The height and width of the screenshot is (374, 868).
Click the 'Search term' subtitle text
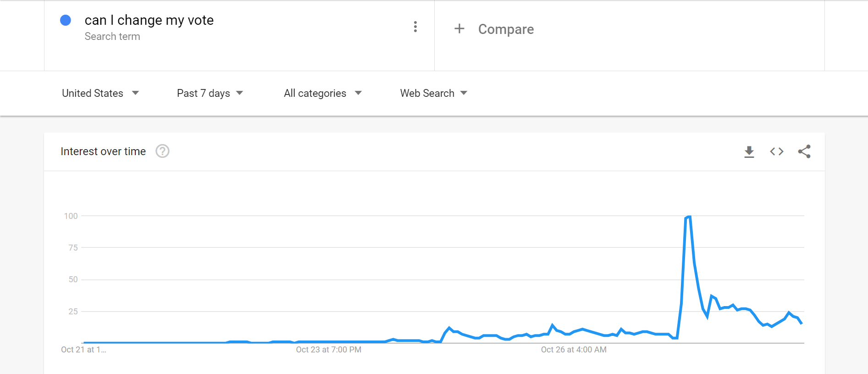pyautogui.click(x=112, y=37)
